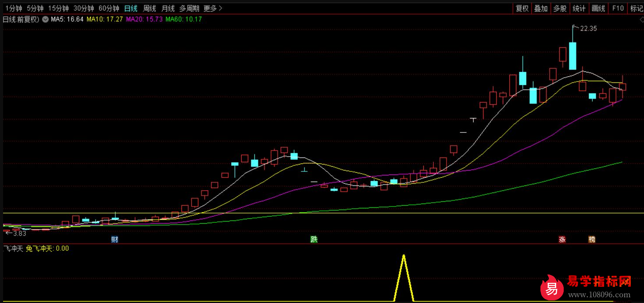Viewport: 644px width, 303px height.
Task: Click the 跌 event marker icon
Action: tap(314, 239)
